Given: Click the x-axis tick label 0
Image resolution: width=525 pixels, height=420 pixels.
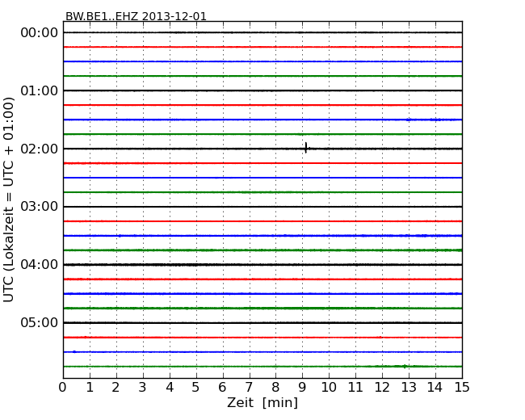Looking at the screenshot, I should click(63, 388).
